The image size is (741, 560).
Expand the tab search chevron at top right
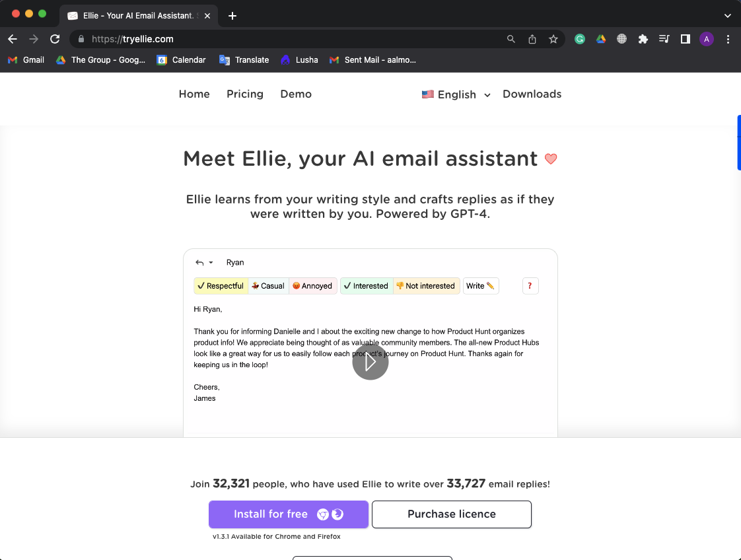pyautogui.click(x=727, y=16)
